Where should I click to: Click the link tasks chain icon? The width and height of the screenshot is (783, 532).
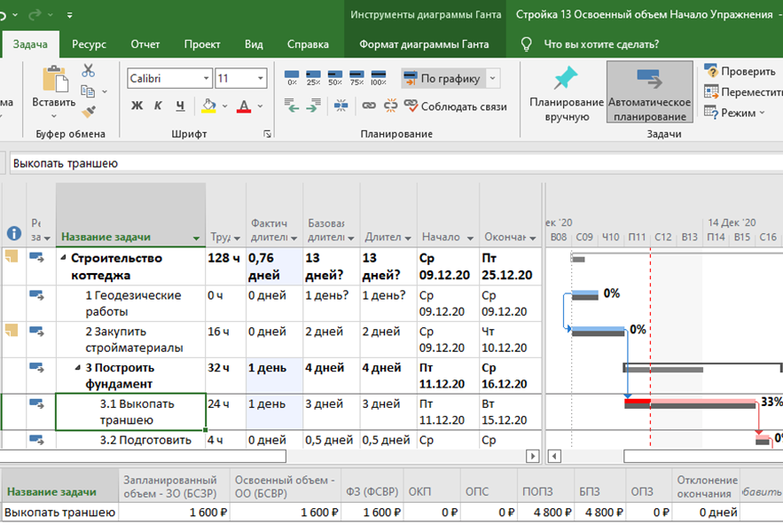[x=369, y=106]
